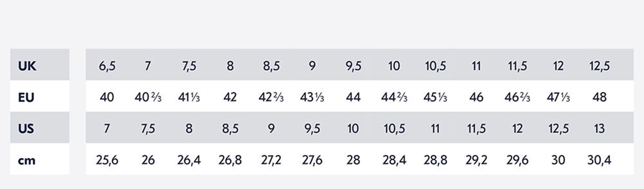The width and height of the screenshot is (644, 189).
Task: Click the 27,2 cm length cell
Action: point(271,160)
